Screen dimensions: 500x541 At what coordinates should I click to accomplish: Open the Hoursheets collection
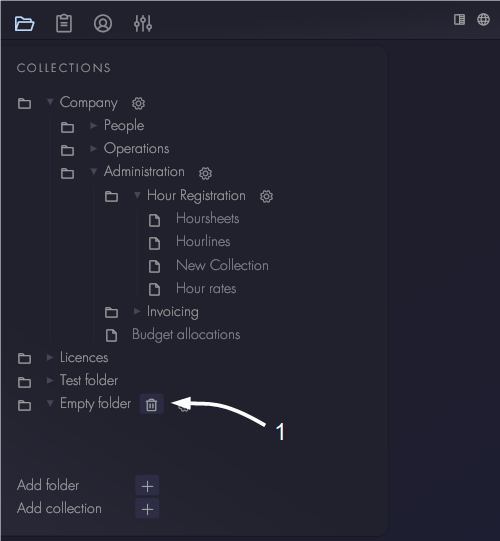pos(207,218)
